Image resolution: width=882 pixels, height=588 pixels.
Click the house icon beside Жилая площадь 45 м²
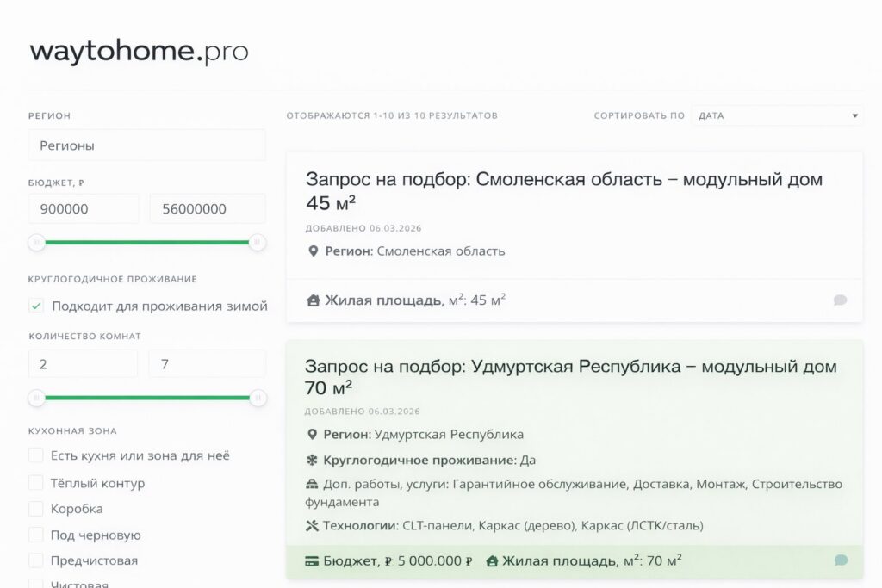point(314,300)
